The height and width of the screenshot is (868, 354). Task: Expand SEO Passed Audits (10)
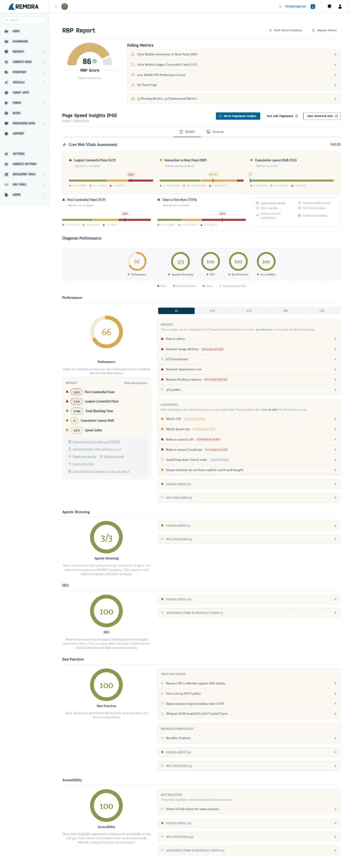[x=249, y=600]
